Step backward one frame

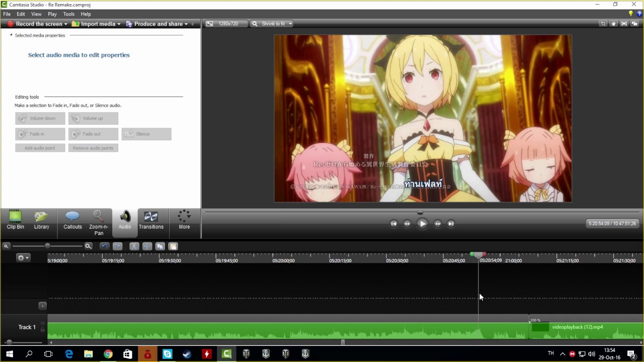click(407, 224)
